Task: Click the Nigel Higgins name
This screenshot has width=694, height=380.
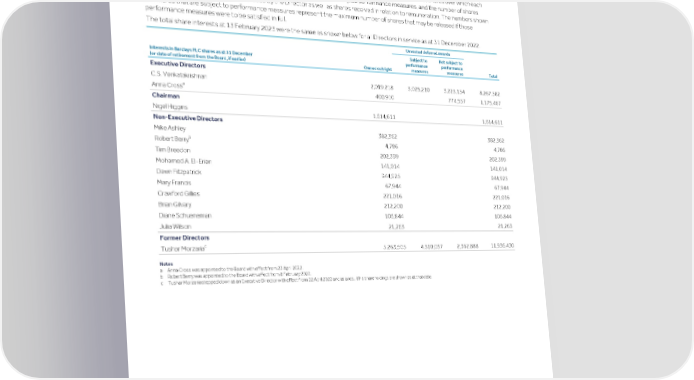Action: click(x=170, y=107)
